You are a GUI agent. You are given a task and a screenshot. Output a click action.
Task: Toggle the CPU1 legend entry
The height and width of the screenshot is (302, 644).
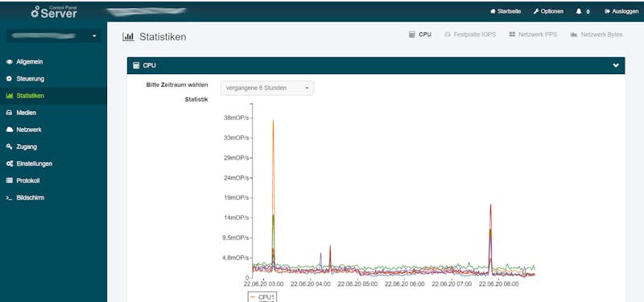[263, 296]
